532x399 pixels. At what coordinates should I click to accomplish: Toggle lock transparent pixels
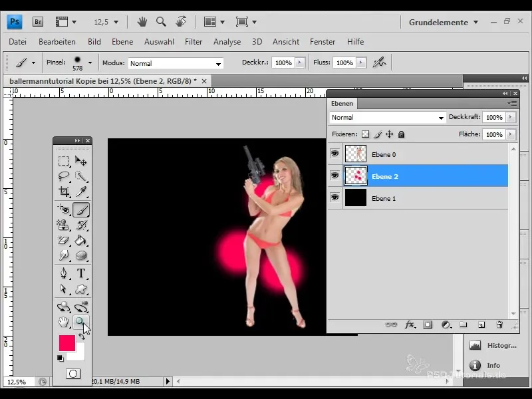365,134
